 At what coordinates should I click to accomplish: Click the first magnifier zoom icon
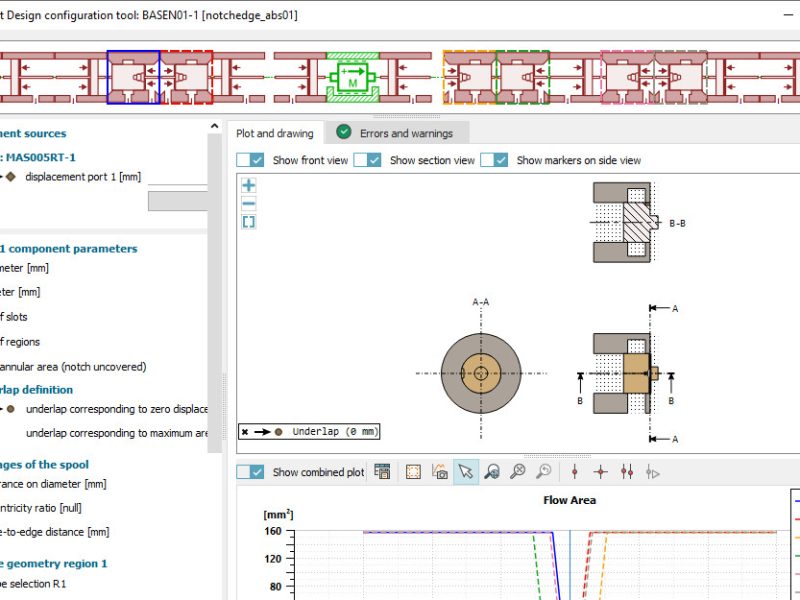click(491, 472)
